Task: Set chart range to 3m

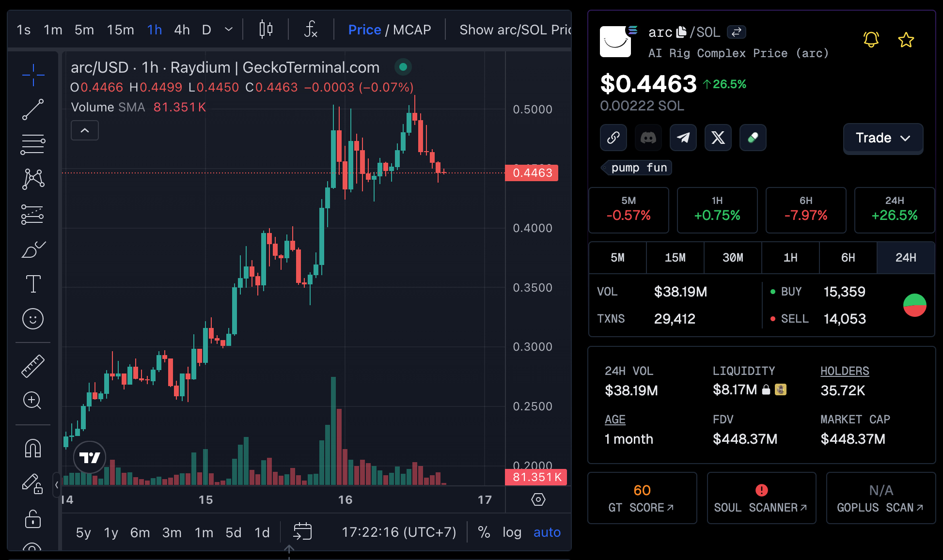Action: [172, 532]
